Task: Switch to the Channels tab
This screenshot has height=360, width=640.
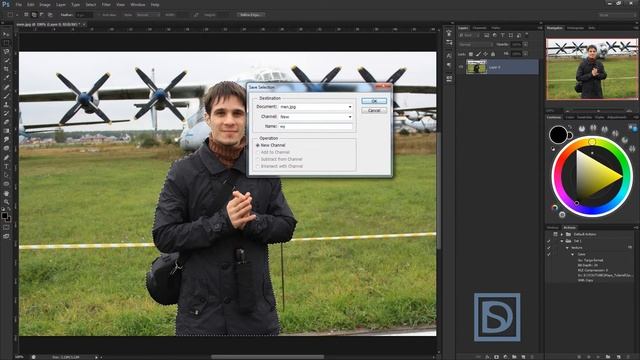Action: point(480,28)
